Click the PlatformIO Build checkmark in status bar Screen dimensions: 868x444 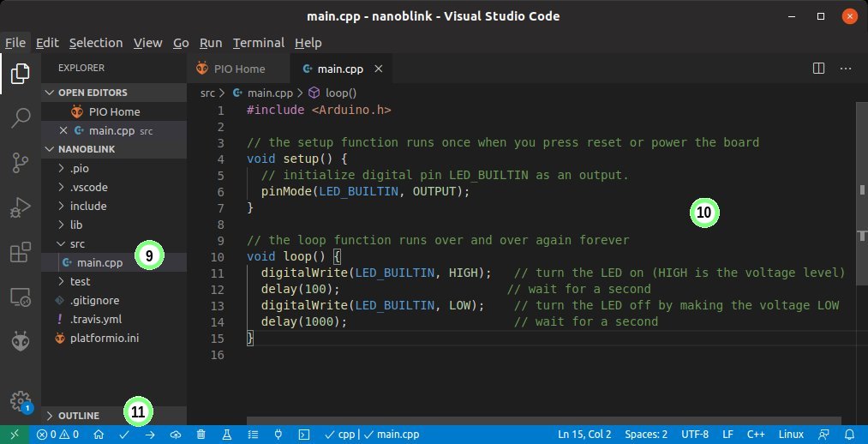coord(124,435)
